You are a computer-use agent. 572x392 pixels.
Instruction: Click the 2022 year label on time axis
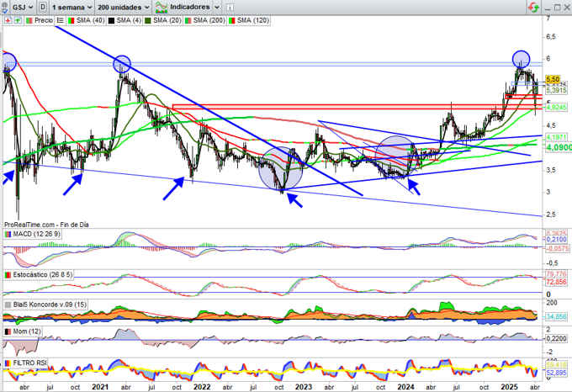coord(201,387)
